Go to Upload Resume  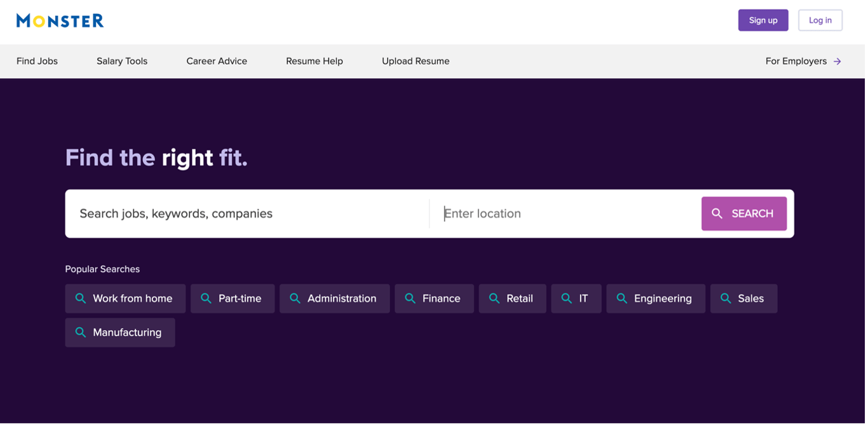point(417,62)
